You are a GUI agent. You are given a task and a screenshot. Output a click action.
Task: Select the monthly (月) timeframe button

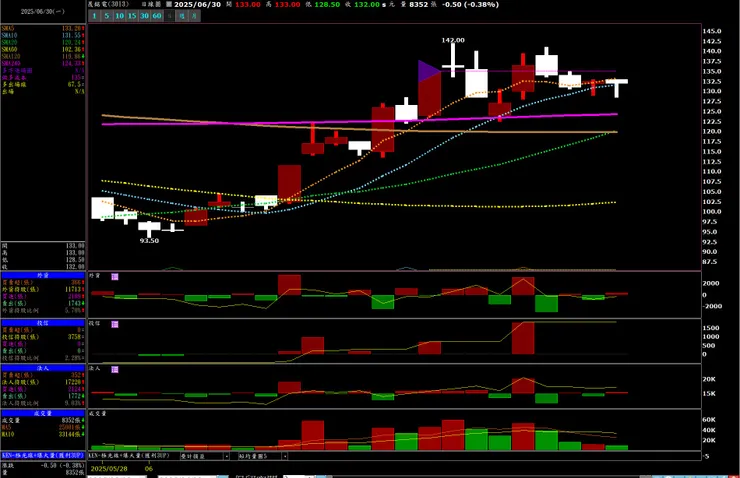coord(194,16)
